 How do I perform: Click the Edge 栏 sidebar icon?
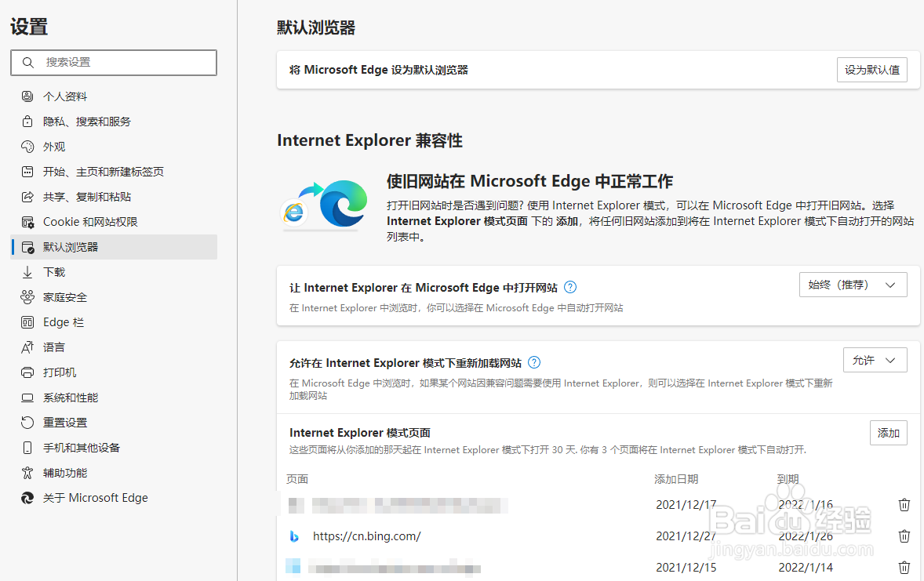[27, 322]
